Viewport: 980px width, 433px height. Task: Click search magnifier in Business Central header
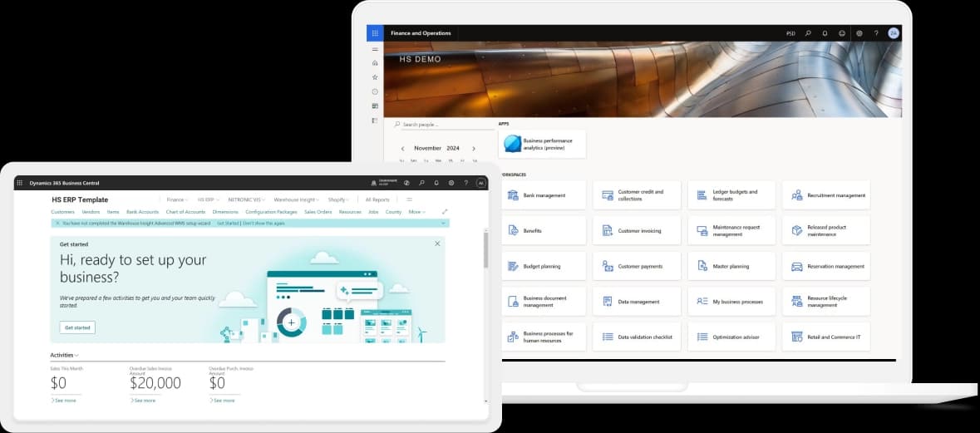tap(421, 183)
